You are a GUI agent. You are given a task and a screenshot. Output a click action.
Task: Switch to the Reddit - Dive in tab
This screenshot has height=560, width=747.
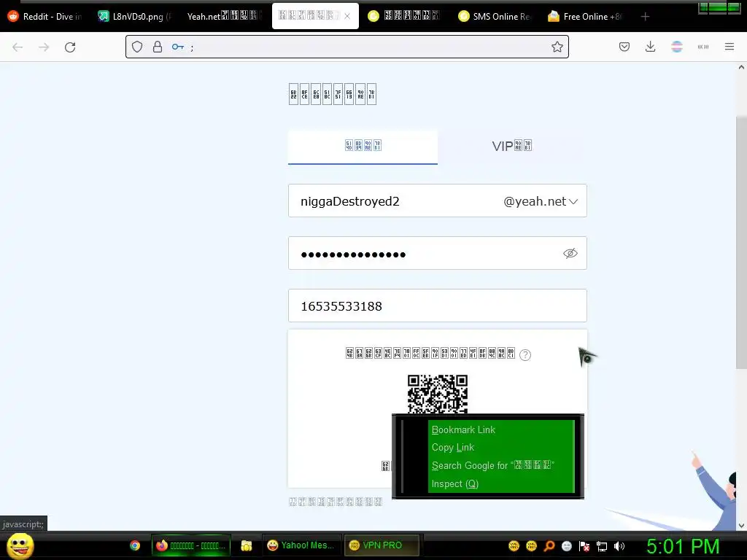point(44,17)
